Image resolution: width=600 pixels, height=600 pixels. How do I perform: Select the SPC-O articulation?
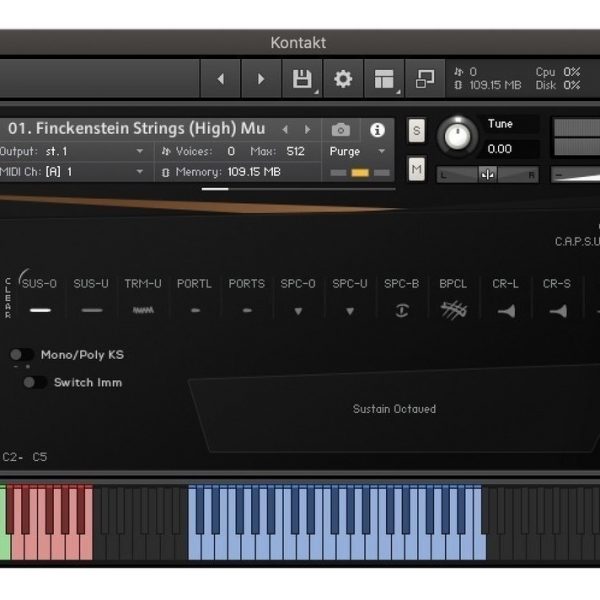[x=298, y=298]
